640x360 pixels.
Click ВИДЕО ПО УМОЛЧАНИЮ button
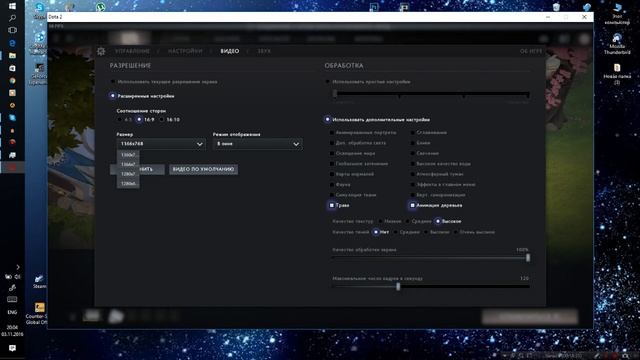(x=203, y=169)
